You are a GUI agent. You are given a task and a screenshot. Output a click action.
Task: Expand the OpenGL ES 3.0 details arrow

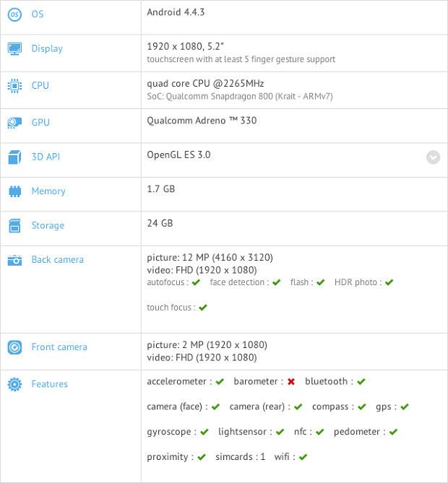pos(433,157)
